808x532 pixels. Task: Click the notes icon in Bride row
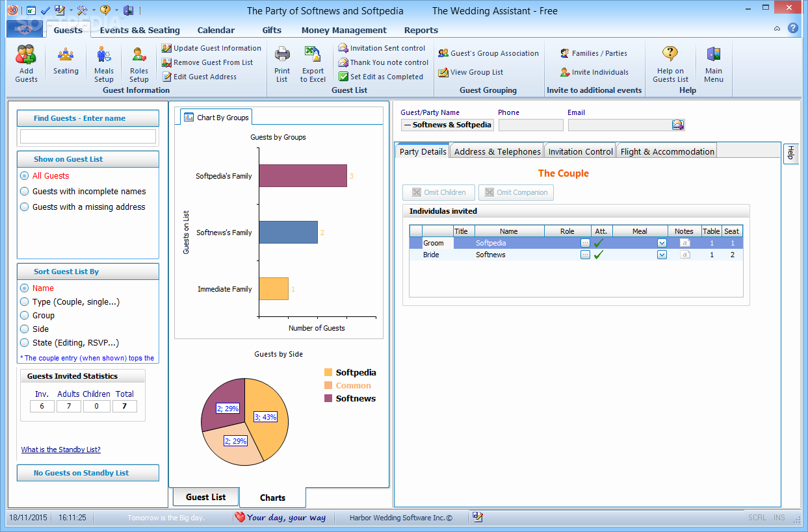[x=684, y=255]
